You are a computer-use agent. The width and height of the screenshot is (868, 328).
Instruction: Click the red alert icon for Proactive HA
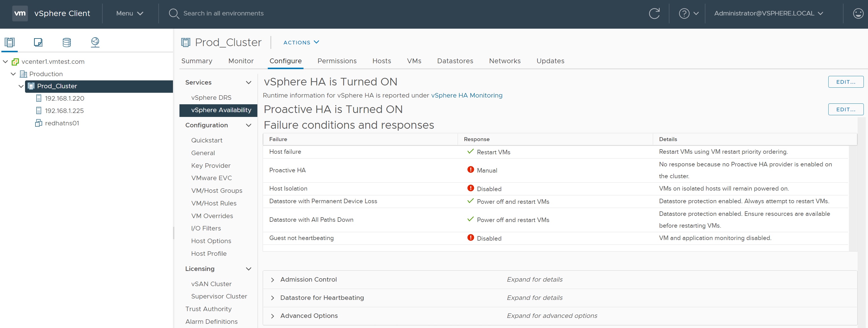pos(470,170)
